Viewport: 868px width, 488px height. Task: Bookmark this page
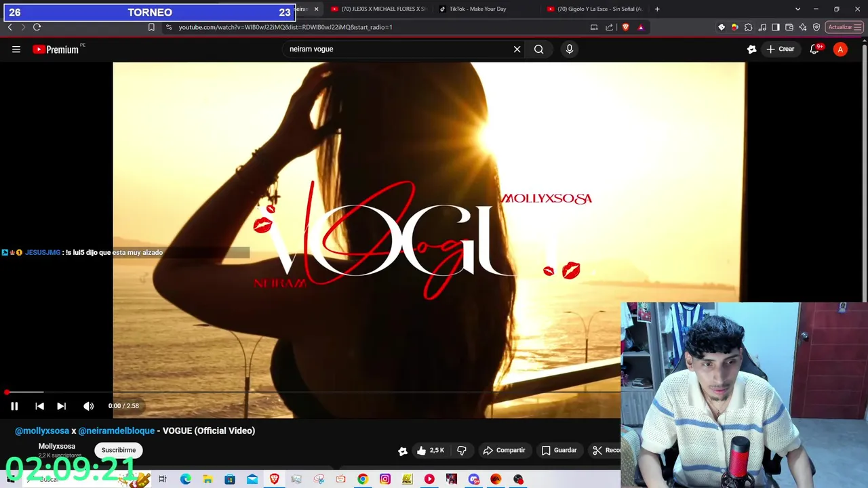click(x=151, y=27)
